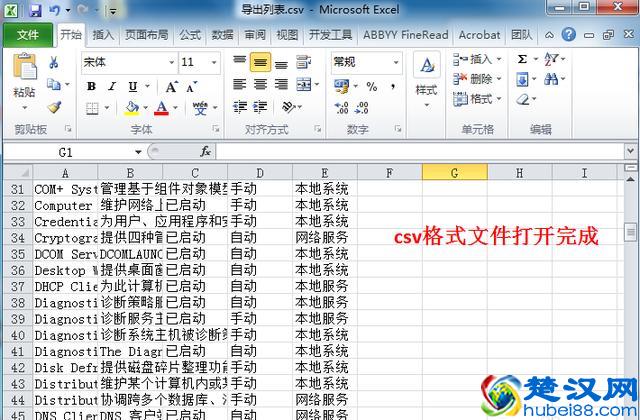The height and width of the screenshot is (420, 640).
Task: Open the Name Box dropdown arrow
Action: pyautogui.click(x=138, y=152)
